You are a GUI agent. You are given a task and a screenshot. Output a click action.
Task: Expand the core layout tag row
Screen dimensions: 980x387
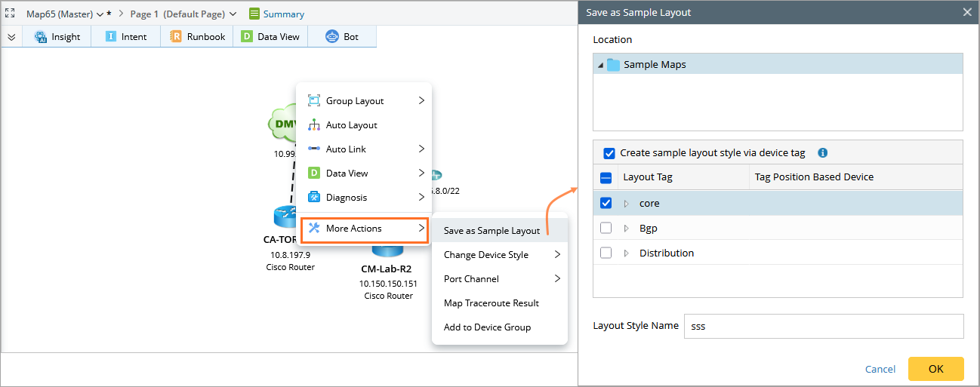tap(626, 204)
